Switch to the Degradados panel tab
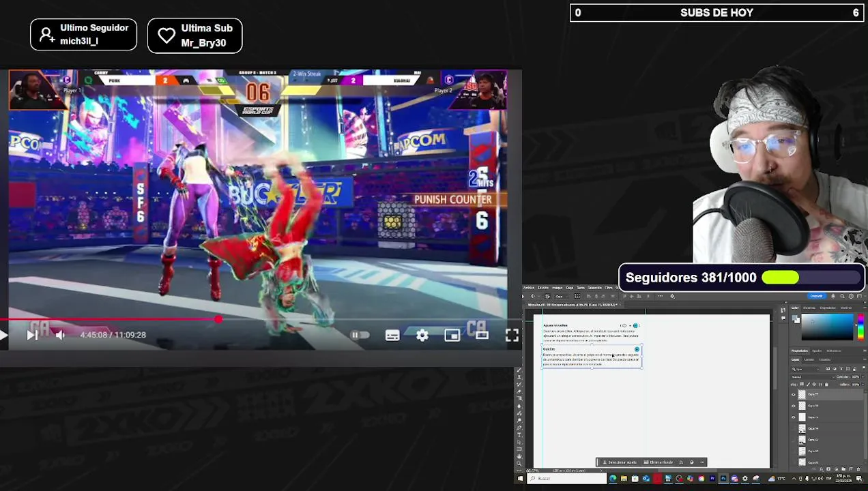Screen dimensions: 868x491 tap(828, 308)
